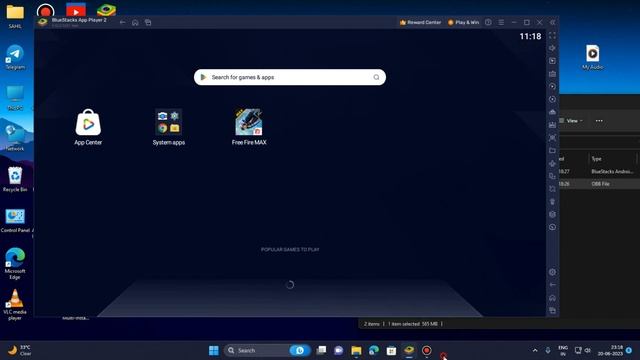Open the game controls keyboard icon in sidebar

coord(552,74)
